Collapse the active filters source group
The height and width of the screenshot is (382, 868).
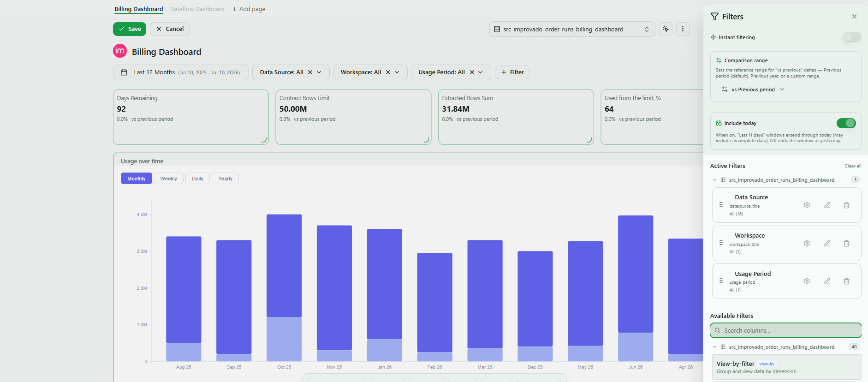[715, 180]
